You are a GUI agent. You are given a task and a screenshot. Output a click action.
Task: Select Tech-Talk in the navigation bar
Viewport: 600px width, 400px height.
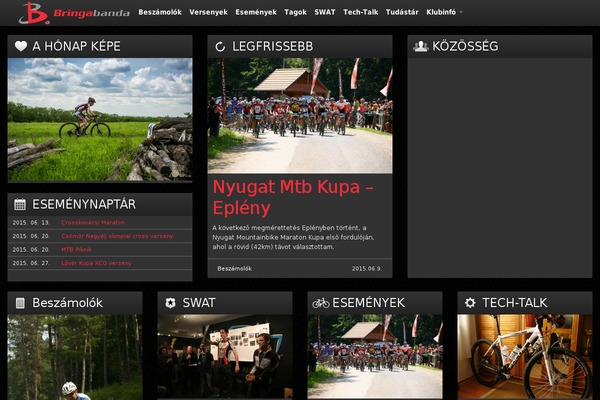pyautogui.click(x=360, y=12)
